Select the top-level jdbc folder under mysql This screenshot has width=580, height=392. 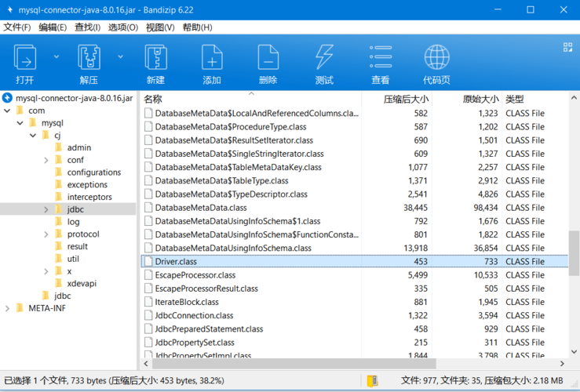pos(62,296)
